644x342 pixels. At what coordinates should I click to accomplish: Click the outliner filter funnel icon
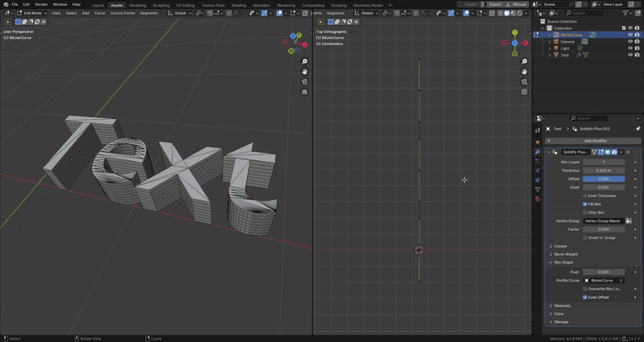coord(625,13)
